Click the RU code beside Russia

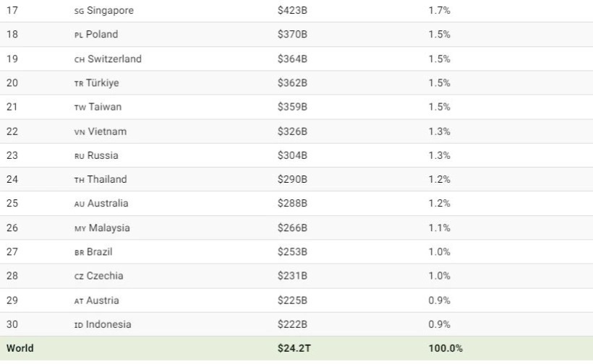point(80,156)
